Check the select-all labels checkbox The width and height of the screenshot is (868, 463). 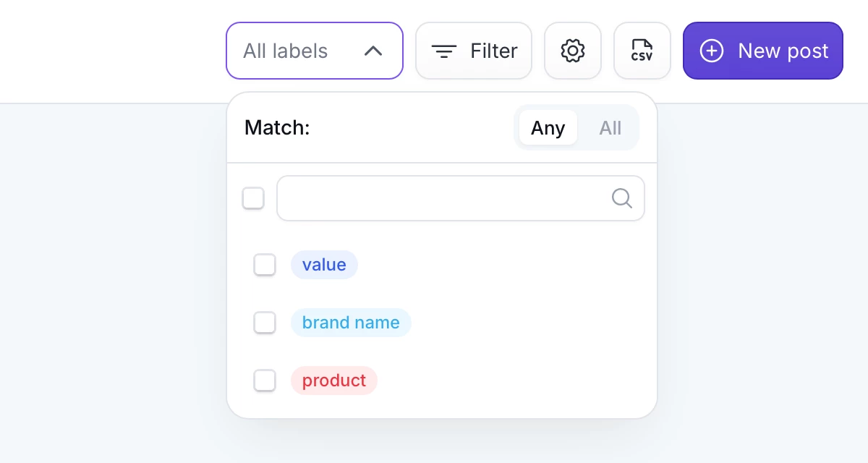coord(253,198)
